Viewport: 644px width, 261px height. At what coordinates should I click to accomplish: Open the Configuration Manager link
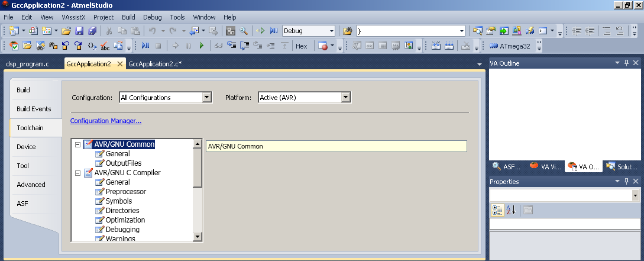(106, 121)
